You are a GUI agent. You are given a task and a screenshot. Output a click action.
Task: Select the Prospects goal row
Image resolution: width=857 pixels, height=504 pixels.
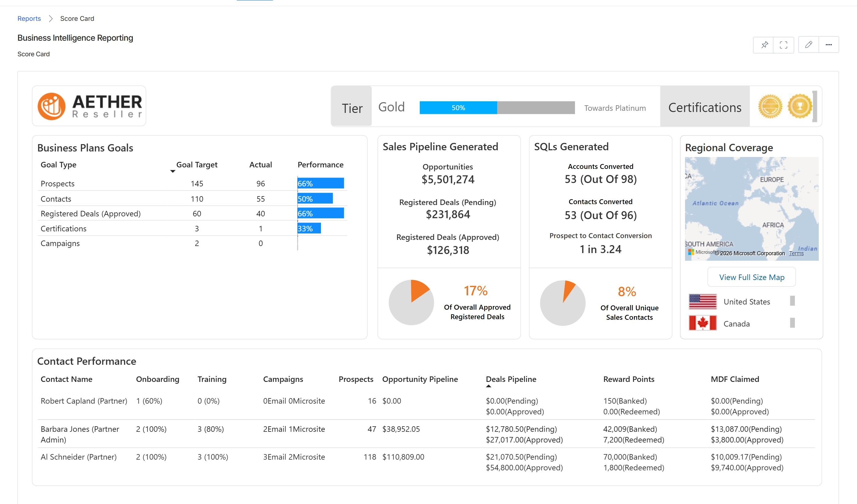point(192,183)
